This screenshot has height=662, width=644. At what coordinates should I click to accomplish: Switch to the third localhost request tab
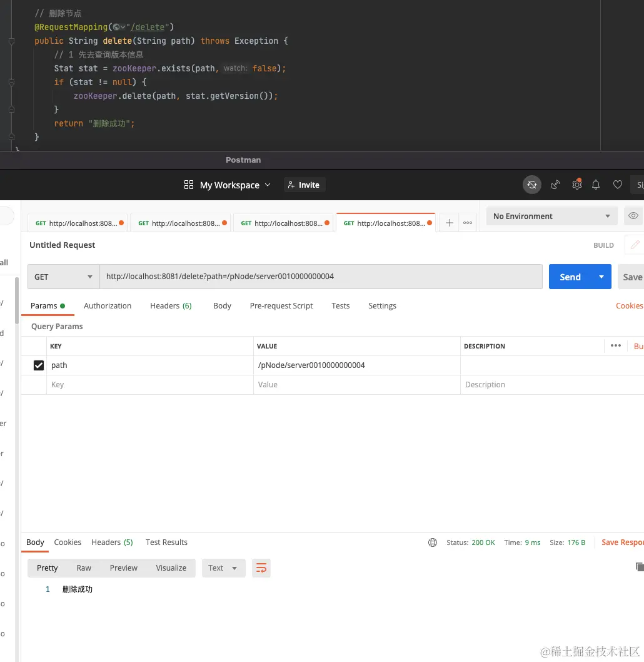[x=283, y=223]
